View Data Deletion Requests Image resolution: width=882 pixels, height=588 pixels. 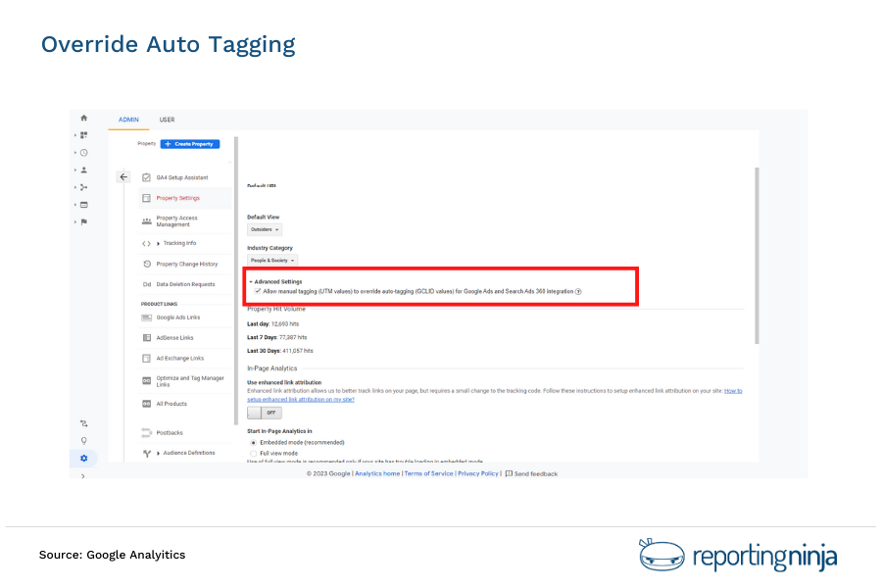pyautogui.click(x=188, y=284)
